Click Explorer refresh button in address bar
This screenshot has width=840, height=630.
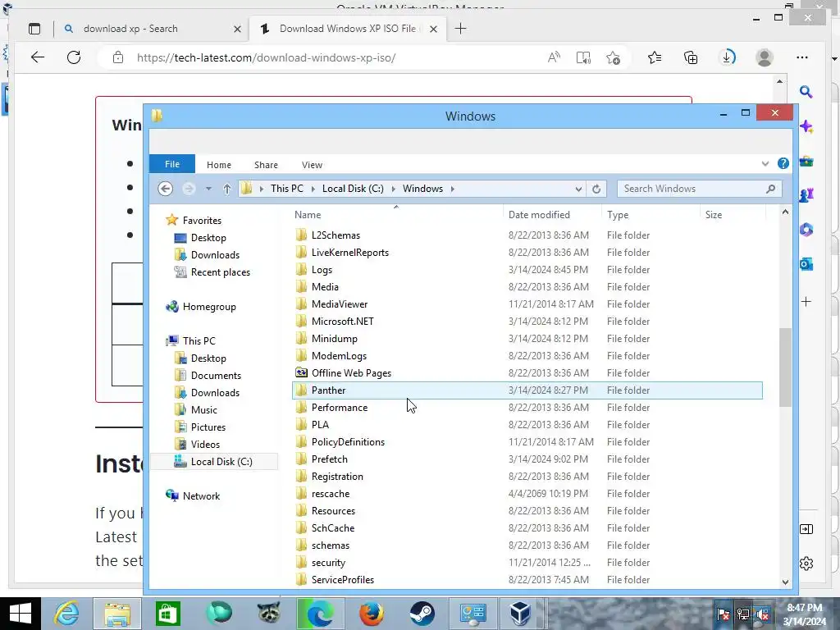596,189
